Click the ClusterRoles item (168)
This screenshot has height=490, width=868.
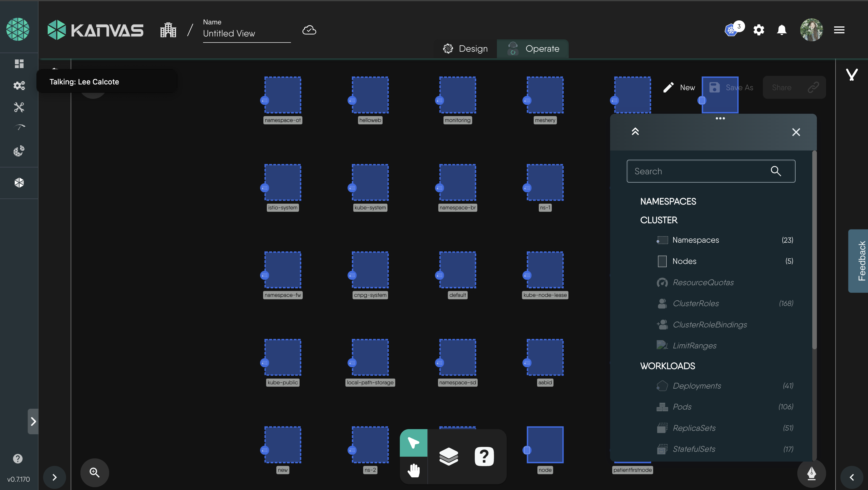pos(695,303)
